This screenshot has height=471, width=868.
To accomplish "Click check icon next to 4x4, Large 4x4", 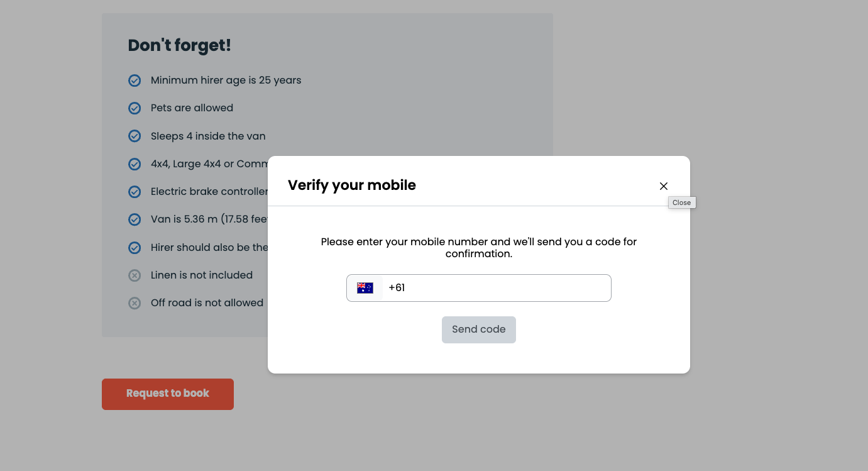I will [x=135, y=164].
